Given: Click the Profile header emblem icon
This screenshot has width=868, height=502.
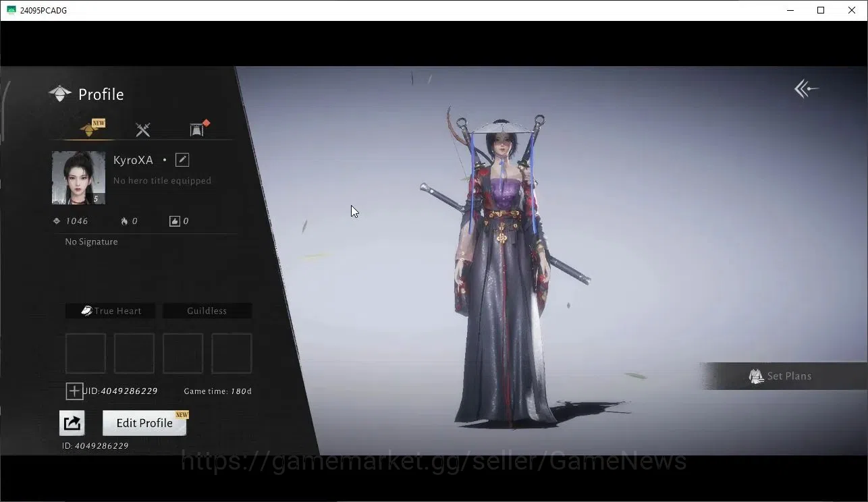Looking at the screenshot, I should (x=60, y=94).
